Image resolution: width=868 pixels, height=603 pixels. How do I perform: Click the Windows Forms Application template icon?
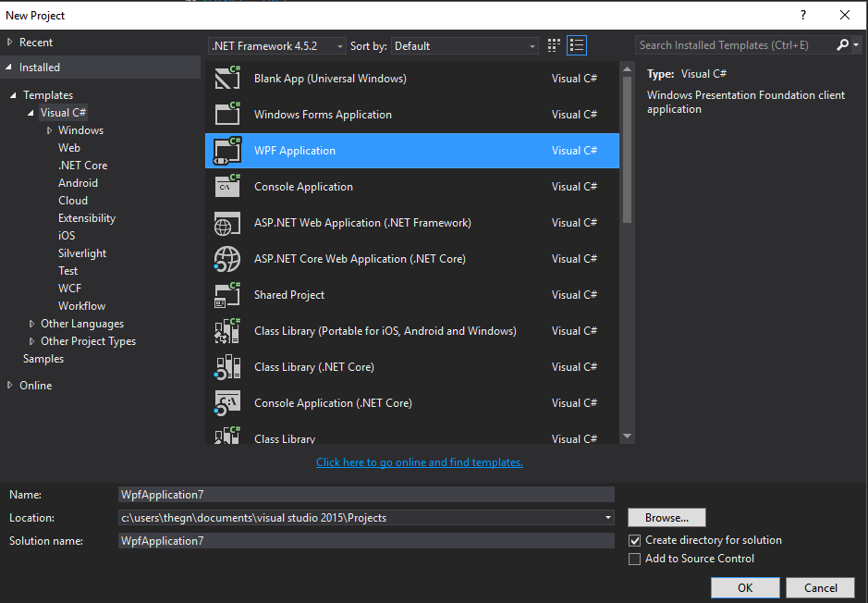tap(227, 115)
